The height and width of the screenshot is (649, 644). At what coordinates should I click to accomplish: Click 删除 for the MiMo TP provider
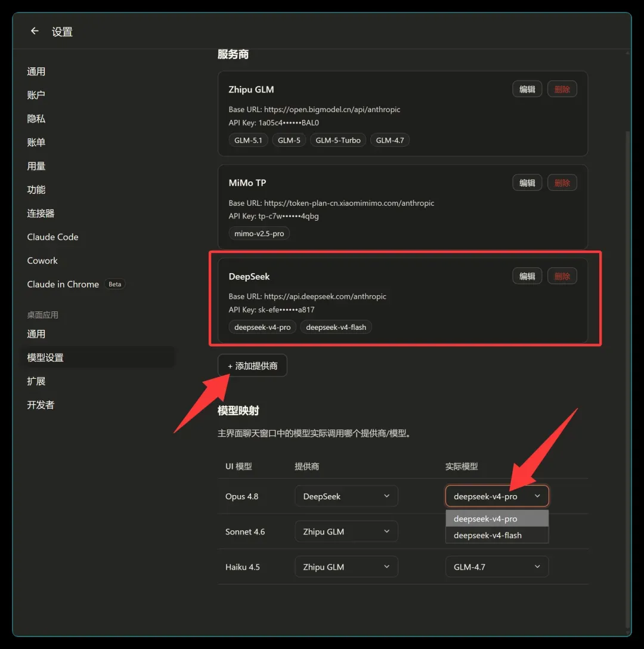tap(562, 183)
